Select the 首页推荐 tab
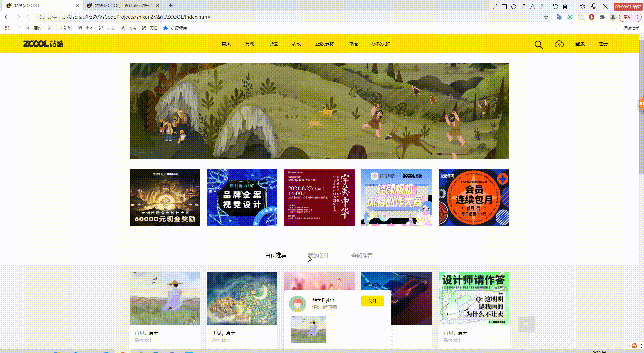 [276, 256]
